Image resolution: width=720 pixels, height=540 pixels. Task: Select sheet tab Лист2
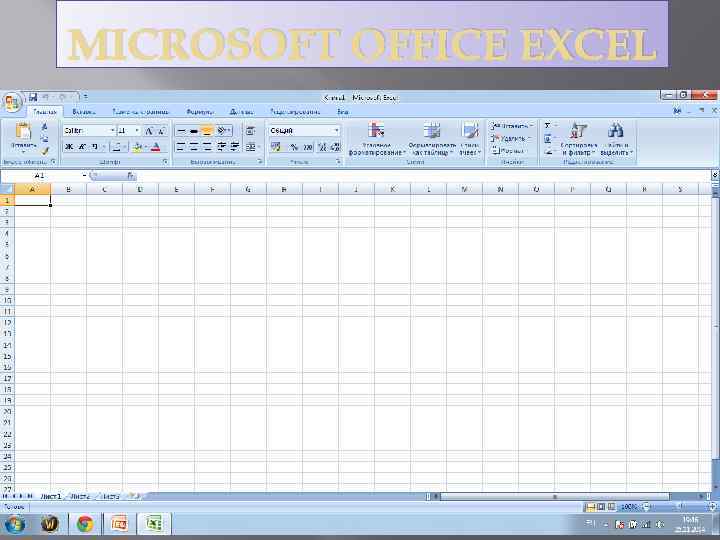(x=80, y=496)
